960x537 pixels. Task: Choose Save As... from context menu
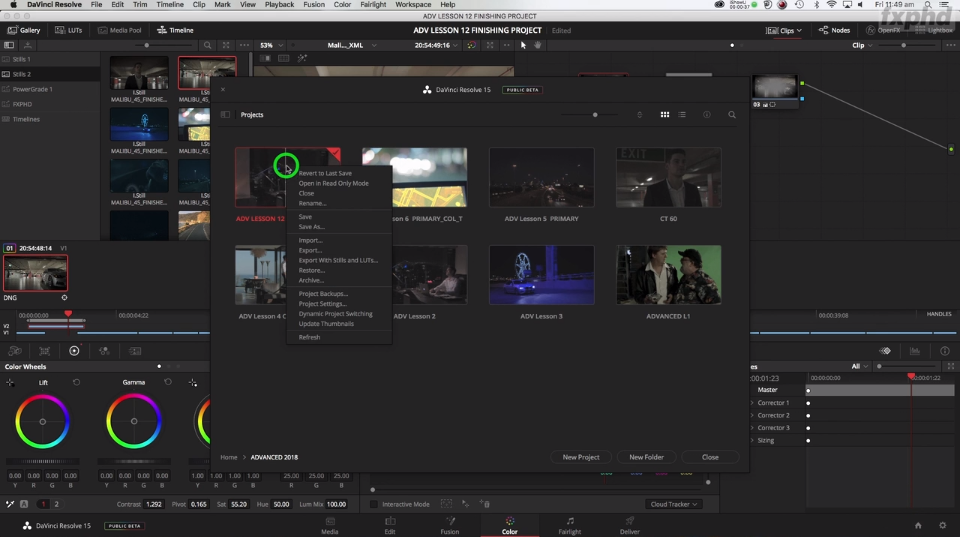point(312,227)
